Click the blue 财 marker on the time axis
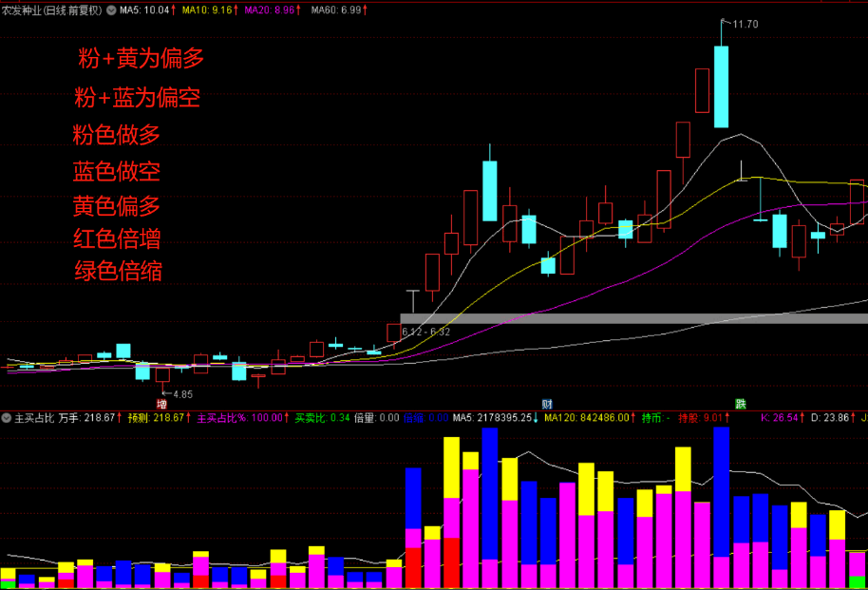 pos(547,404)
